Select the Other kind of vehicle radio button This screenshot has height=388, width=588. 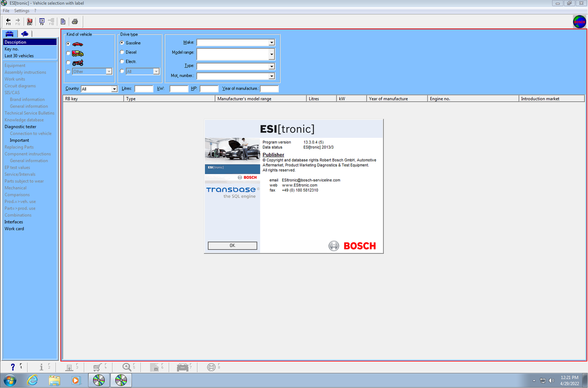point(68,72)
